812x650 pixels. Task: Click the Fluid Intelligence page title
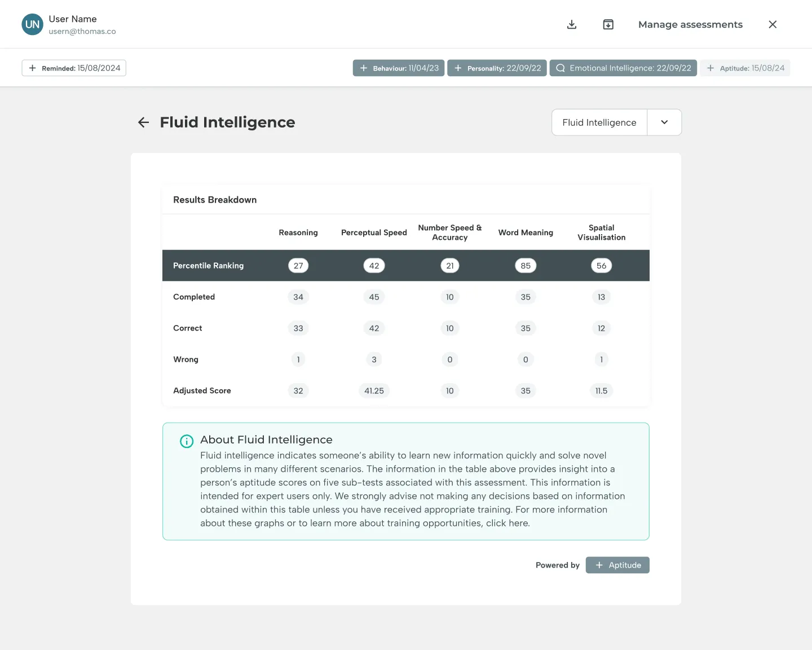(x=227, y=122)
